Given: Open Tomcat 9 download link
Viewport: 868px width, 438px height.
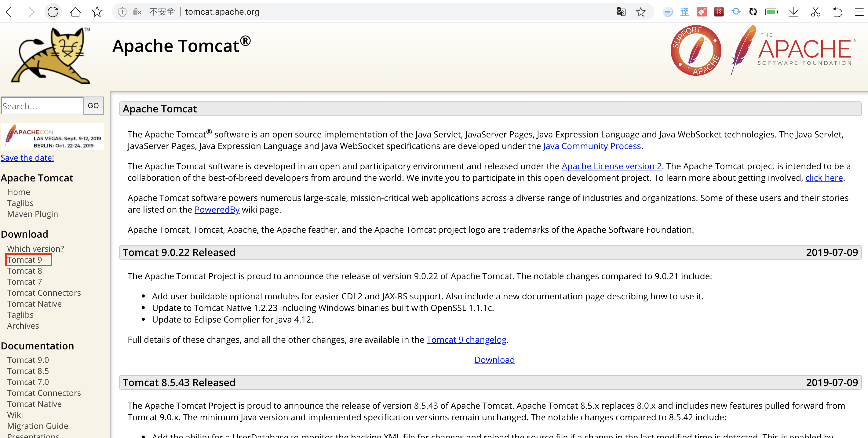Looking at the screenshot, I should tap(25, 260).
